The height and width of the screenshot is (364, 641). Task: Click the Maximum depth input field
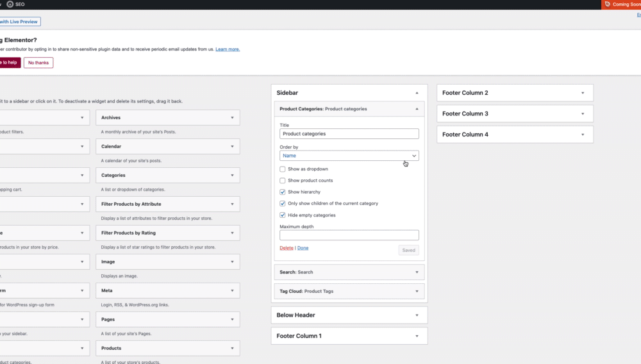pyautogui.click(x=349, y=235)
